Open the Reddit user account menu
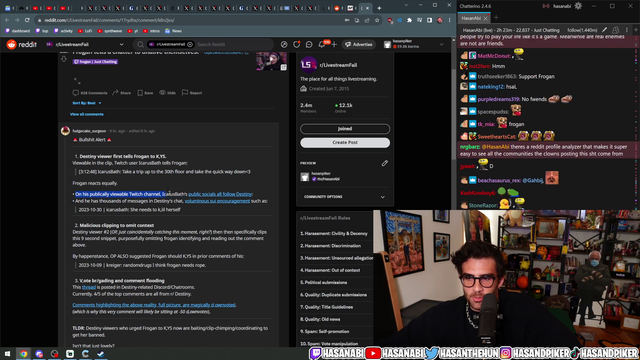Image resolution: width=640 pixels, height=360 pixels. (413, 44)
